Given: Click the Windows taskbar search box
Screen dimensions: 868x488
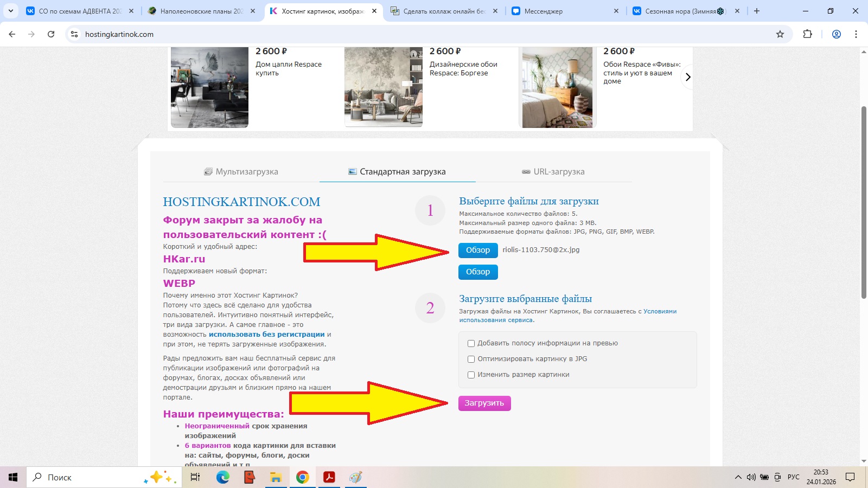Looking at the screenshot, I should (x=104, y=477).
